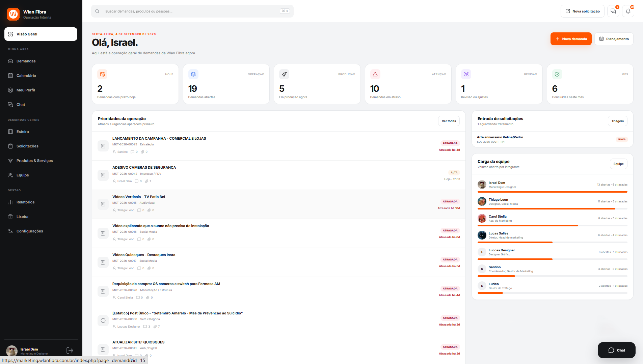The image size is (643, 364).
Task: Open the Triagem button
Action: pos(617,121)
